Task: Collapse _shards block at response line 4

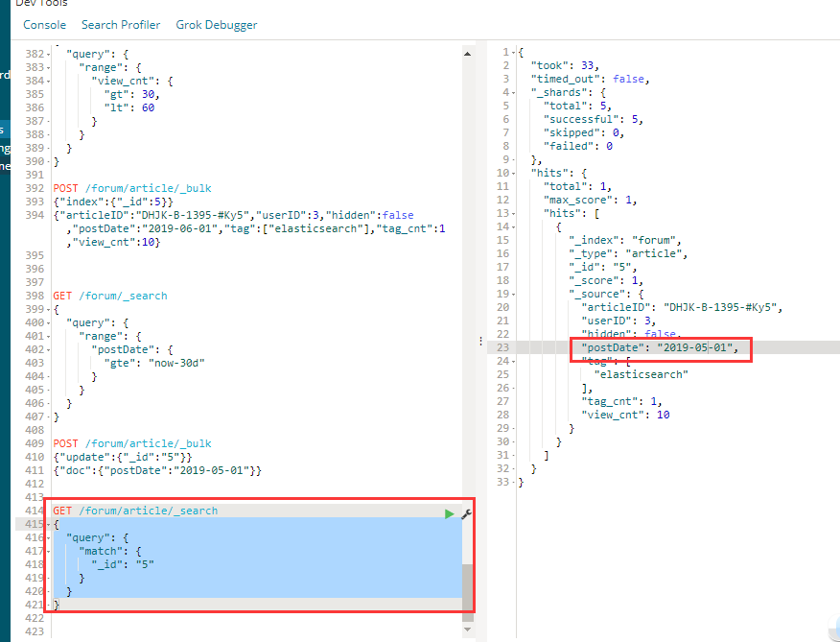Action: point(513,93)
